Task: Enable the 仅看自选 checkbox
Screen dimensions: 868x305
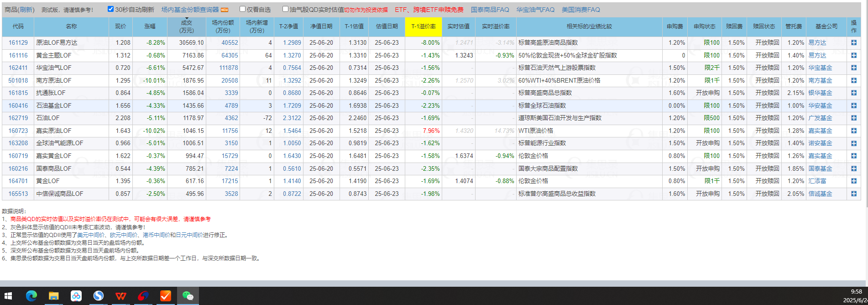Action: point(243,9)
